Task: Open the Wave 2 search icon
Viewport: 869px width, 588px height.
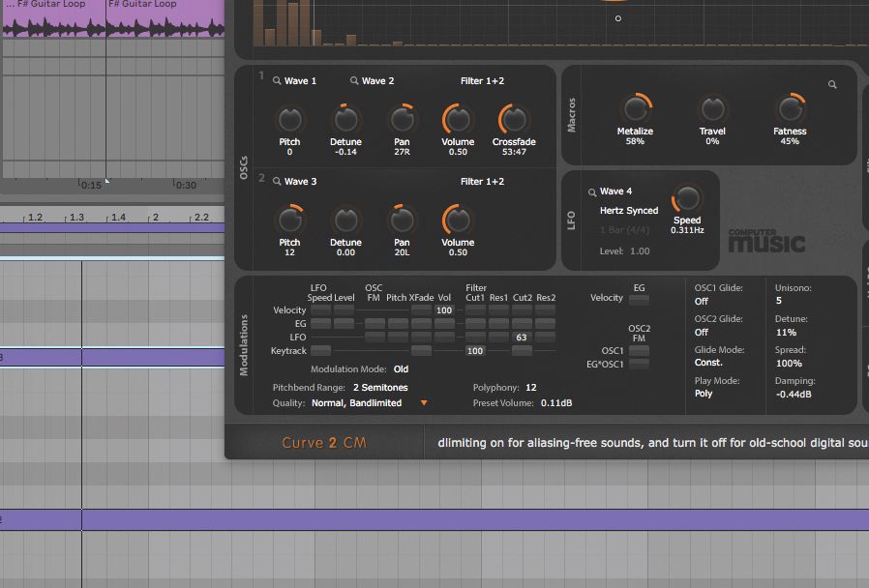Action: click(x=354, y=80)
